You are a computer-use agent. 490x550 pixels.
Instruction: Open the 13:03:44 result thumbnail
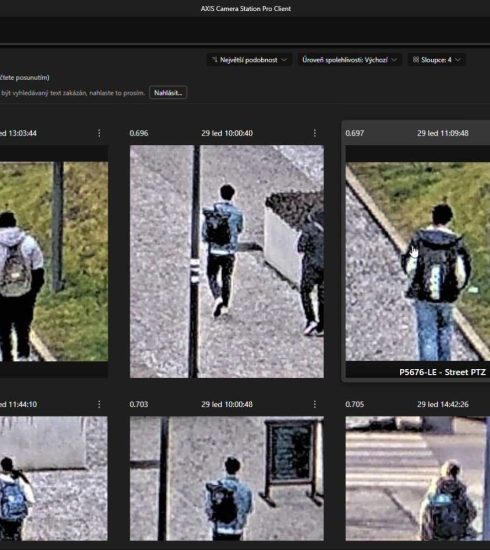54,262
